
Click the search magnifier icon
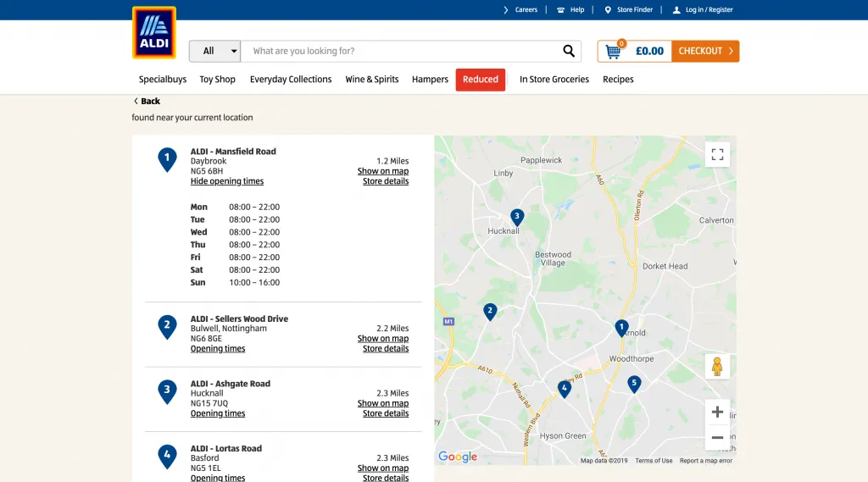[x=569, y=51]
